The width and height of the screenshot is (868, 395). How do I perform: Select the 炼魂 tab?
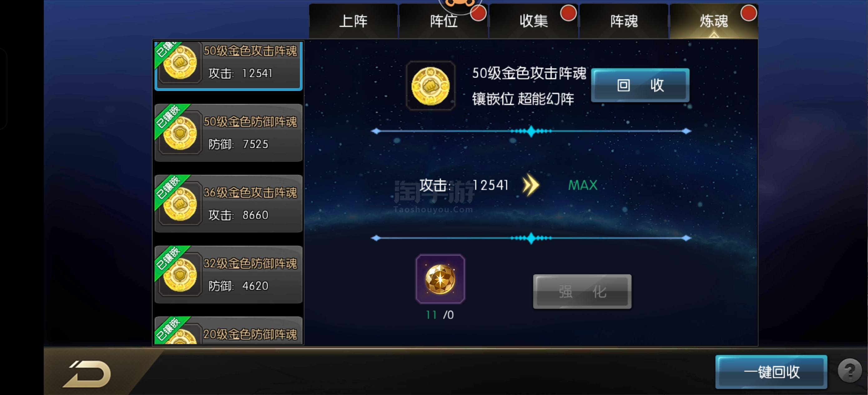714,21
